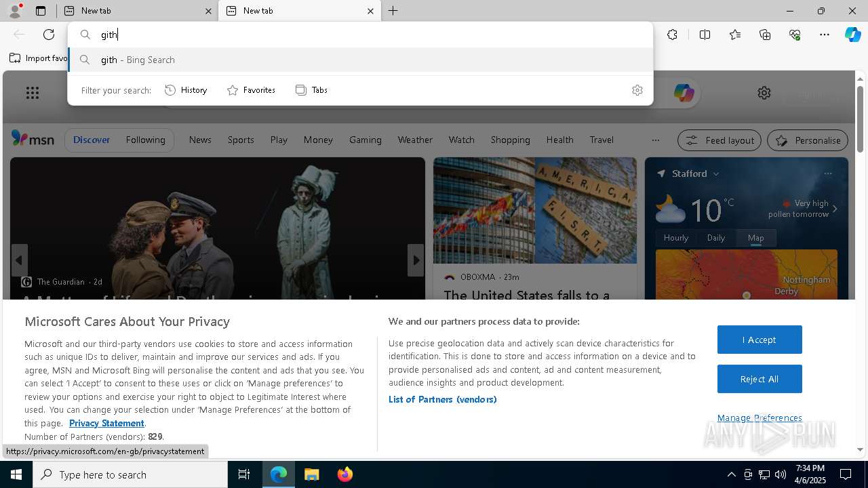Image resolution: width=868 pixels, height=488 pixels.
Task: Click the taskbar search box
Action: click(x=130, y=474)
